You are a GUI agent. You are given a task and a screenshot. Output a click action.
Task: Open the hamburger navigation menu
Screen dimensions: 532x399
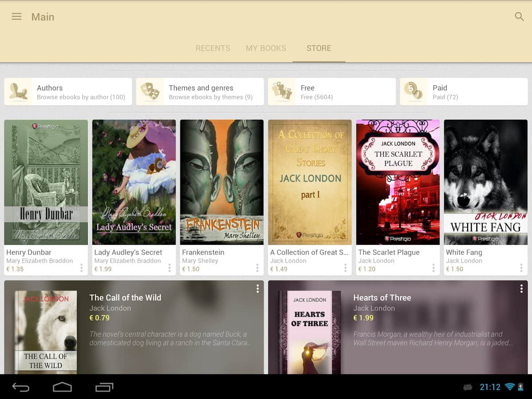(x=16, y=17)
